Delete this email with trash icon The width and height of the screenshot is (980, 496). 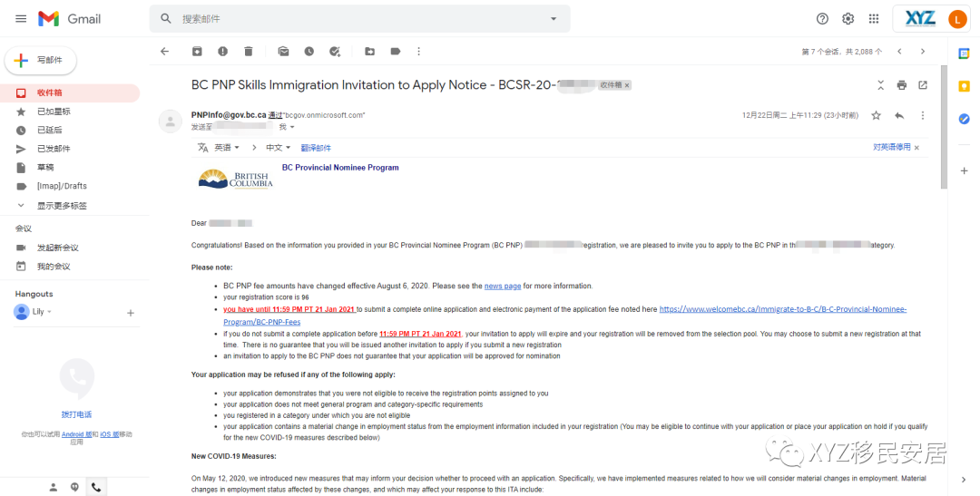tap(248, 51)
